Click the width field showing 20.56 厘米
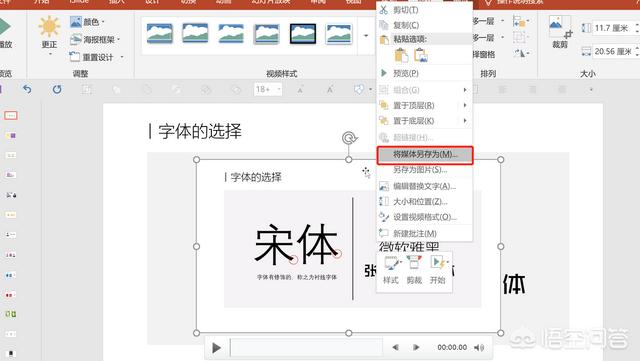 click(x=613, y=51)
